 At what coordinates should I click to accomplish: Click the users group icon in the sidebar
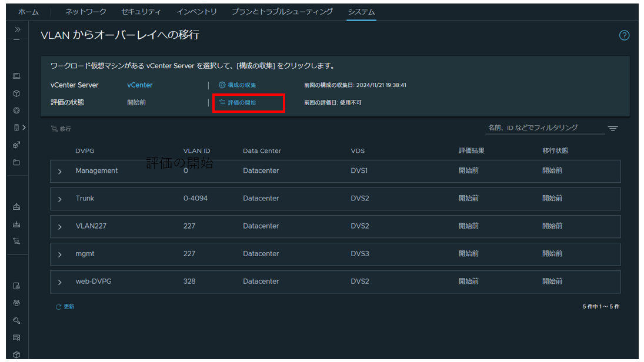point(16,303)
